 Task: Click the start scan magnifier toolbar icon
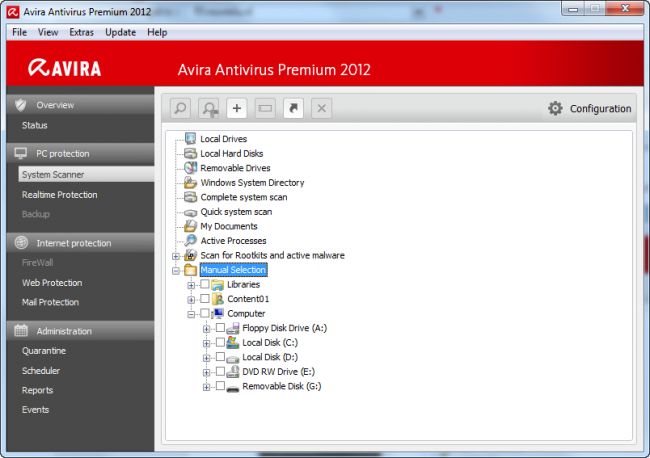(180, 109)
